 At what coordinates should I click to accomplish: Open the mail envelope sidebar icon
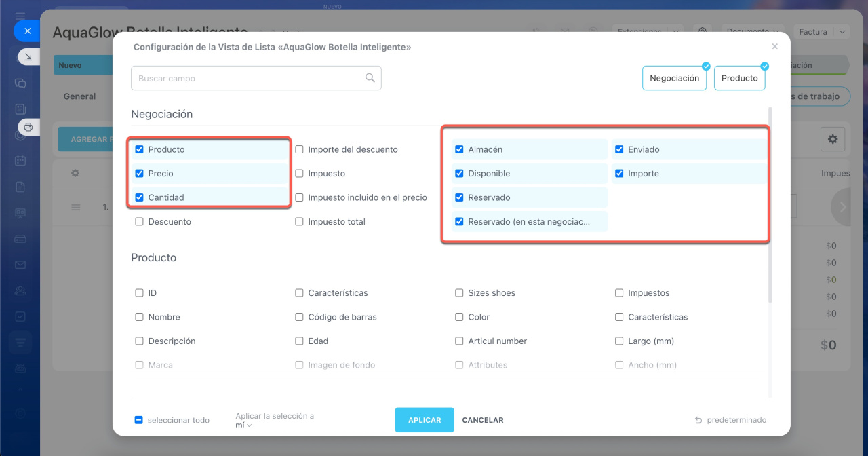click(x=20, y=265)
